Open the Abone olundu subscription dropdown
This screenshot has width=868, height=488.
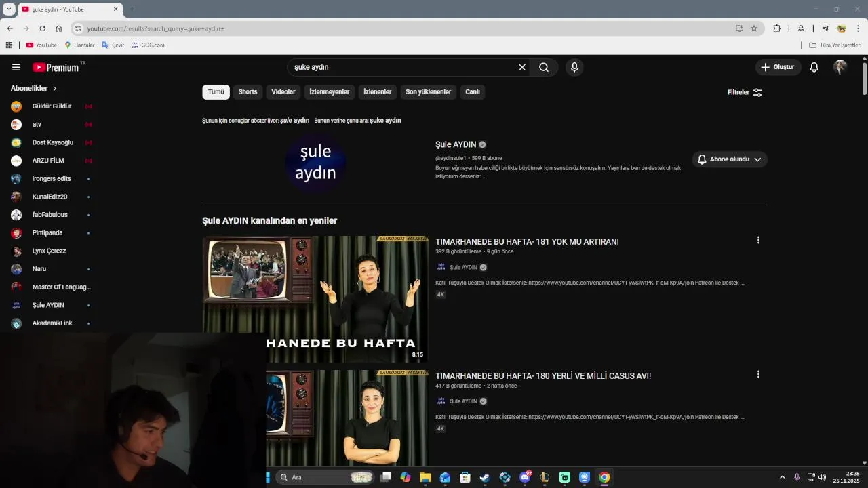[730, 159]
